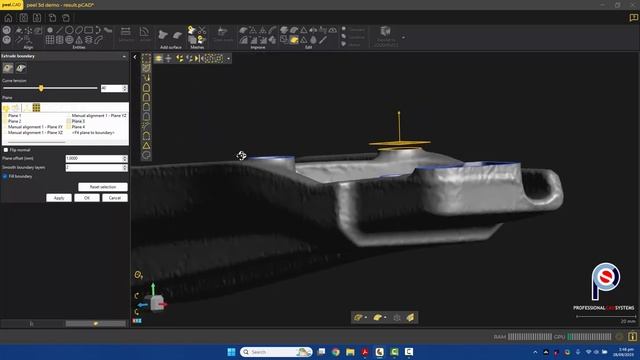Click the highlighted yellow icon in Edit group

(x=294, y=40)
